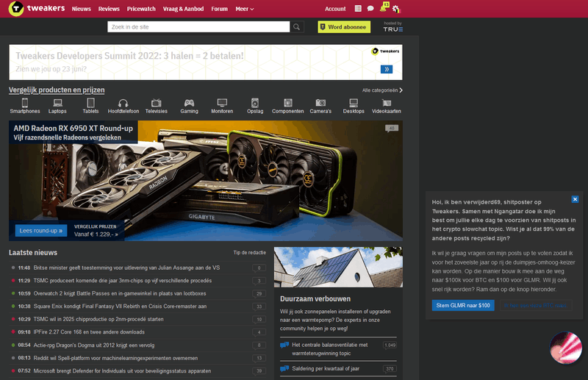This screenshot has height=380, width=588.
Task: Open Reddit Spell-platform article
Action: click(x=115, y=358)
